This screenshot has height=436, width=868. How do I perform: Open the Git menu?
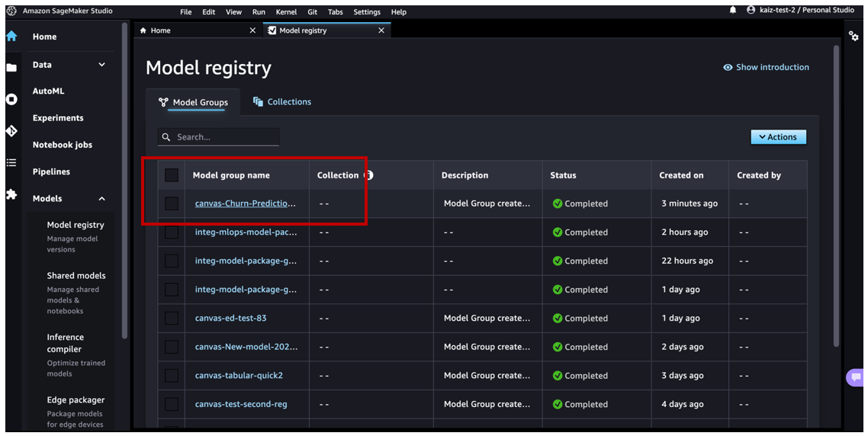pos(313,11)
